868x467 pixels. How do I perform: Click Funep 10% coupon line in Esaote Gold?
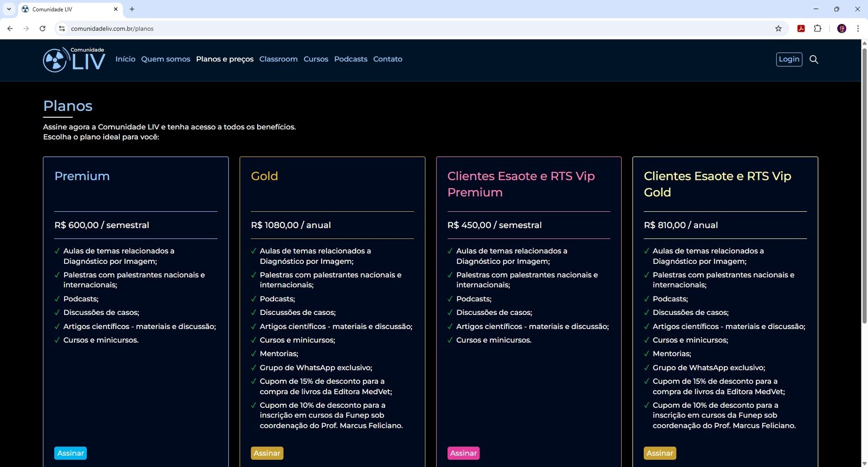[x=724, y=415]
